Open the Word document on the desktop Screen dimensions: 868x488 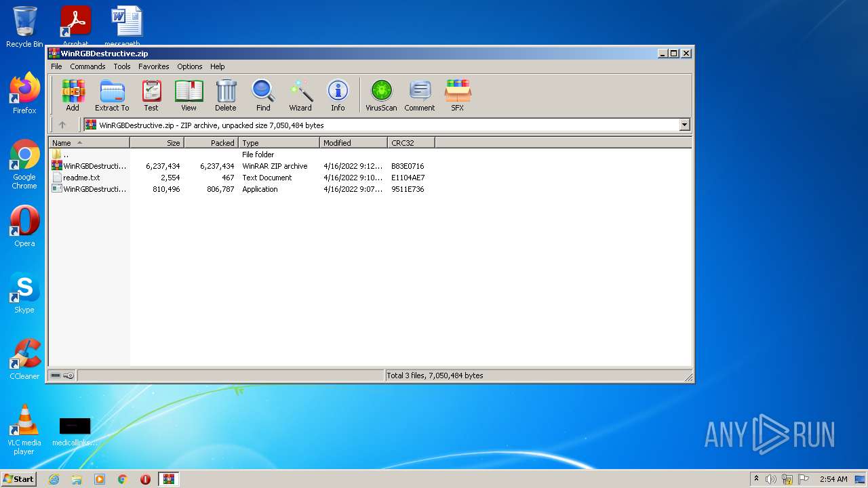(127, 27)
